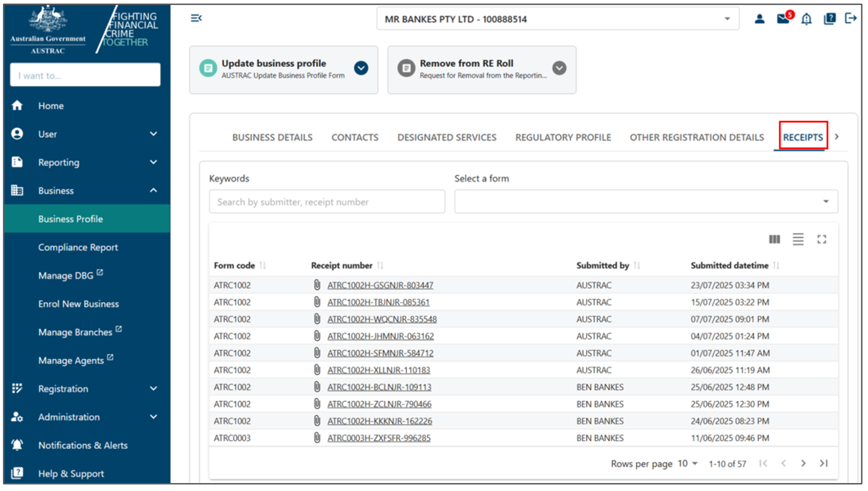Open the user profile icon
Image resolution: width=868 pixels, height=491 pixels.
click(x=759, y=18)
